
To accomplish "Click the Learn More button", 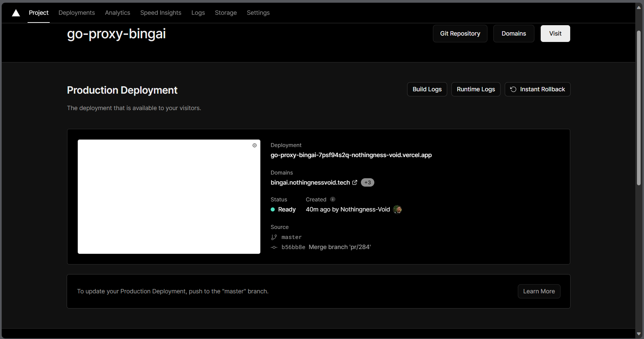I will 539,291.
